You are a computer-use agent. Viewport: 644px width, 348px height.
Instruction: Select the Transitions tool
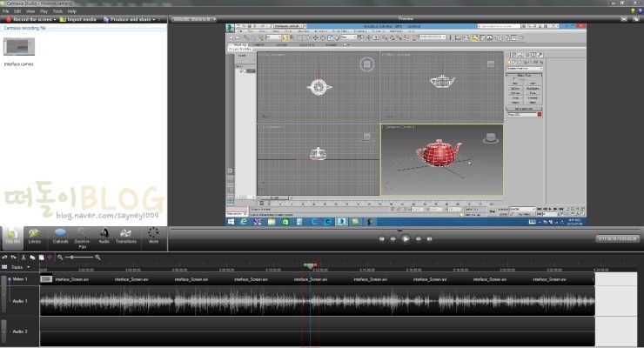tap(126, 236)
